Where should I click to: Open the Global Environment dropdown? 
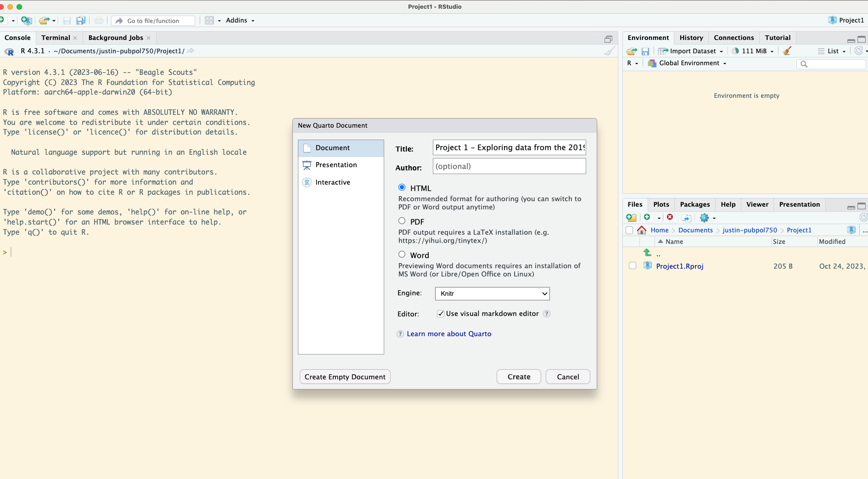pyautogui.click(x=687, y=63)
